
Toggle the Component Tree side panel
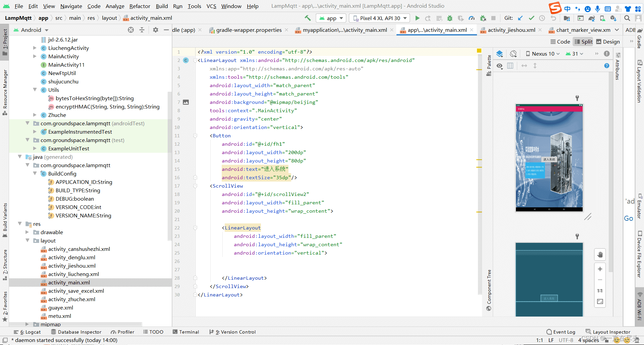tap(489, 290)
